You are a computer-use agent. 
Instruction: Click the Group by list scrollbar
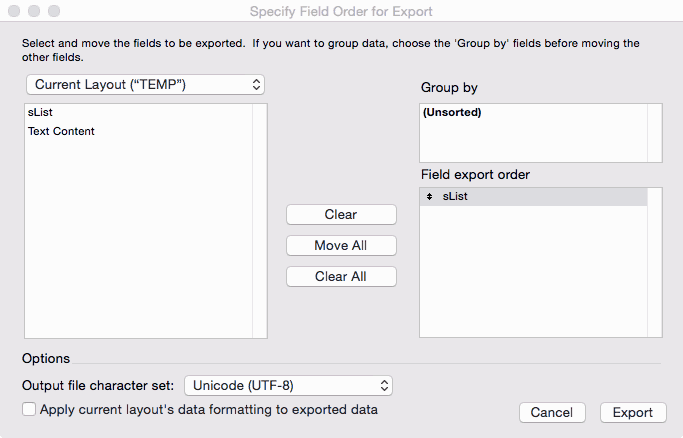pos(654,131)
